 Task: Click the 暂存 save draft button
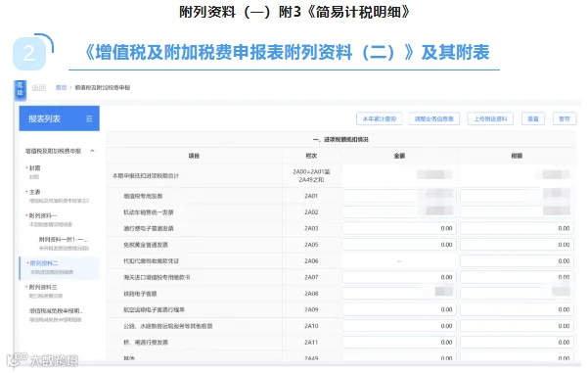(x=565, y=119)
